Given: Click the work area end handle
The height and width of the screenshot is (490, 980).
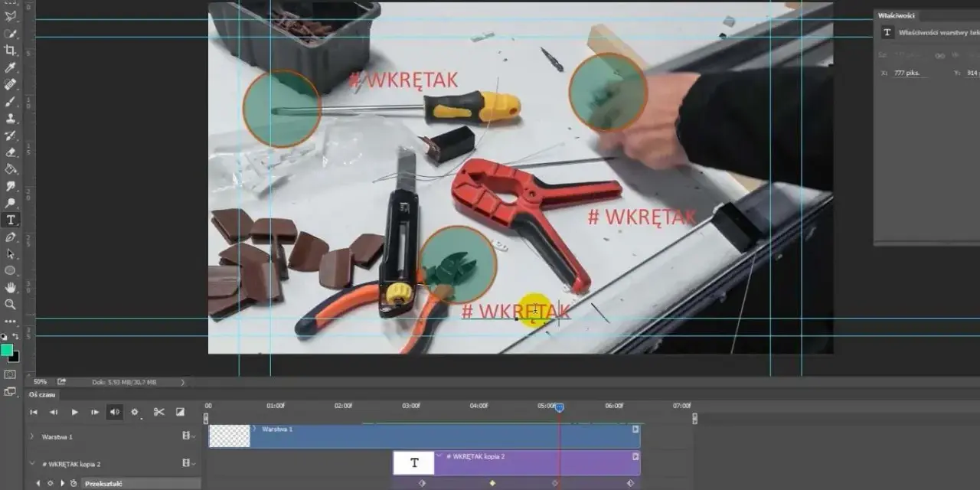Looking at the screenshot, I should coord(694,418).
